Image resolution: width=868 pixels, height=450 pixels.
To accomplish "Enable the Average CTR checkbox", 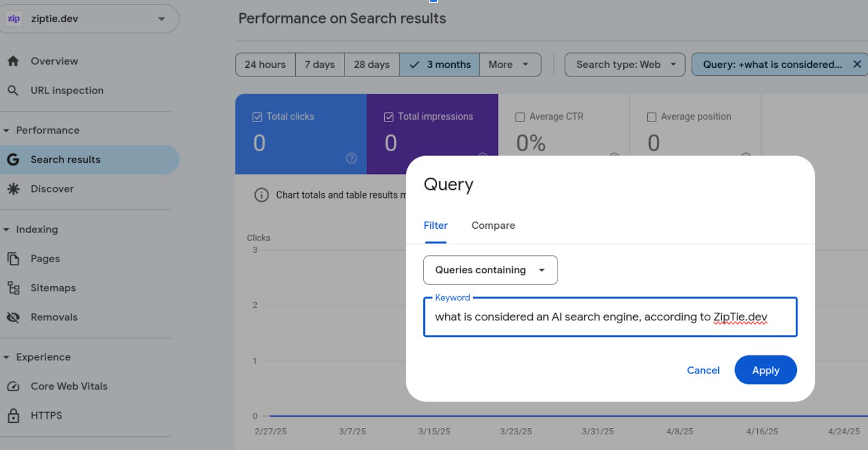I will (520, 117).
